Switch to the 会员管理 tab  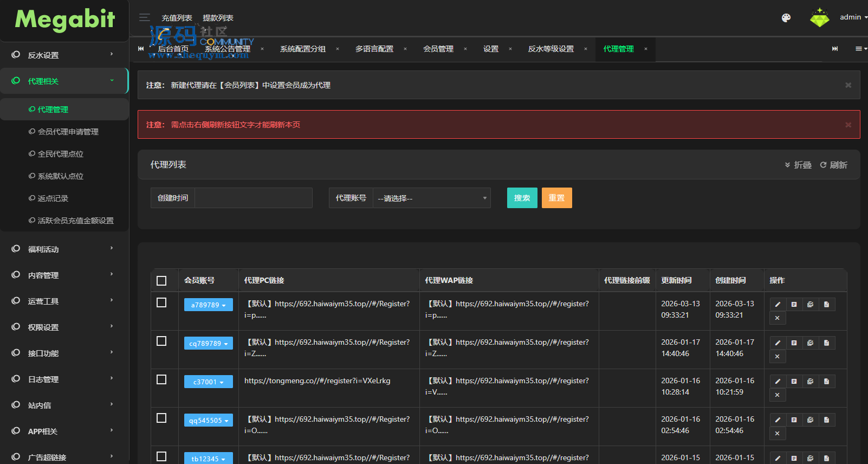point(438,49)
